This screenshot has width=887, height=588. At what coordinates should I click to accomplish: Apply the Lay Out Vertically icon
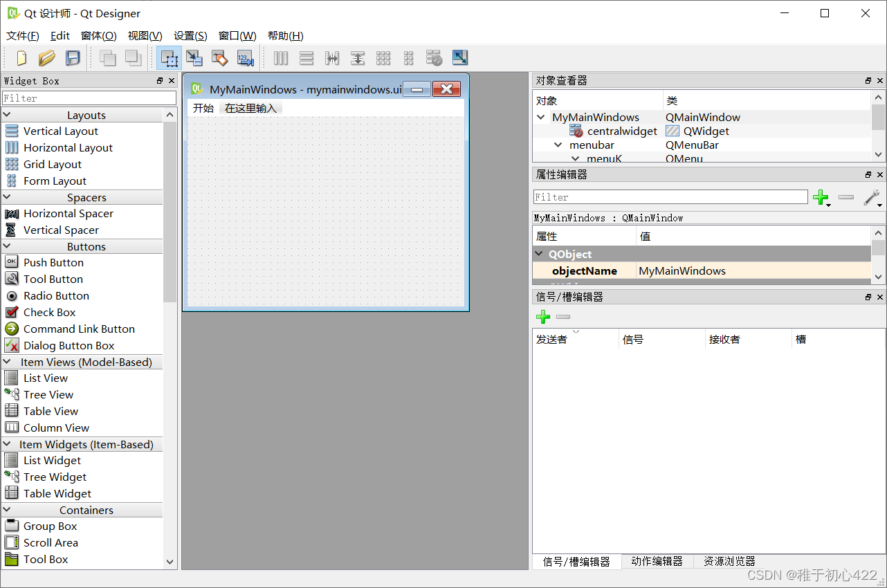(307, 58)
